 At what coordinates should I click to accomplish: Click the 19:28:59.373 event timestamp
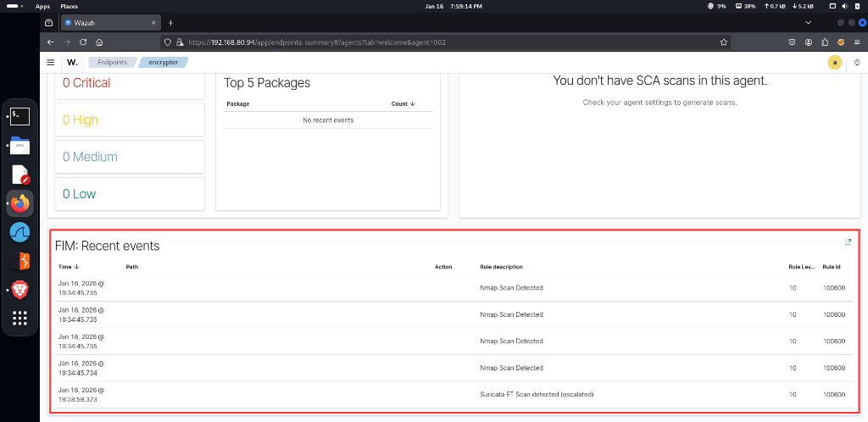point(81,394)
